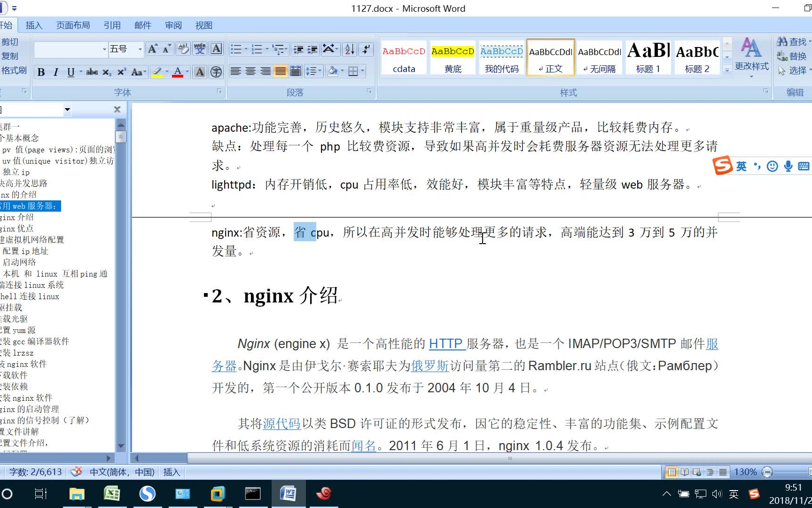Open font size dropdown 五号
This screenshot has height=508, width=812.
(x=140, y=49)
